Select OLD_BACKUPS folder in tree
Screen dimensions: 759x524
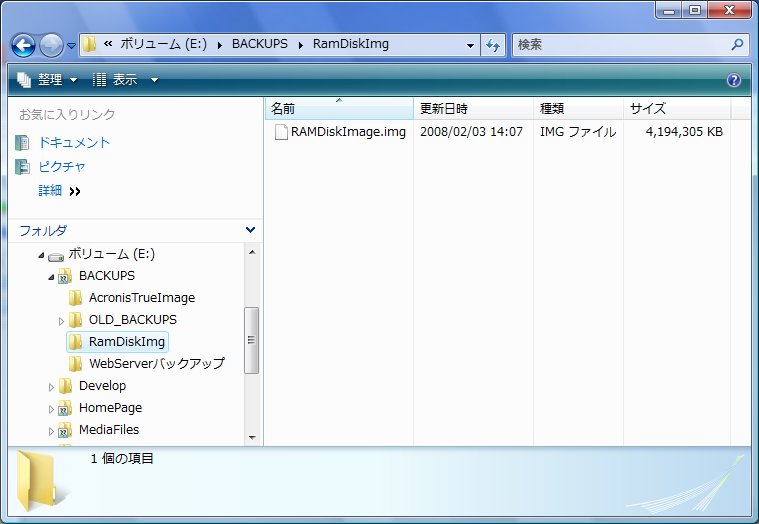pos(133,319)
